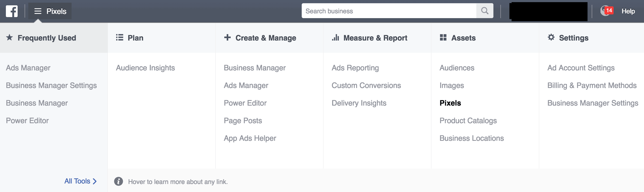Click the search magnifier icon
The width and height of the screenshot is (644, 192).
click(x=485, y=11)
